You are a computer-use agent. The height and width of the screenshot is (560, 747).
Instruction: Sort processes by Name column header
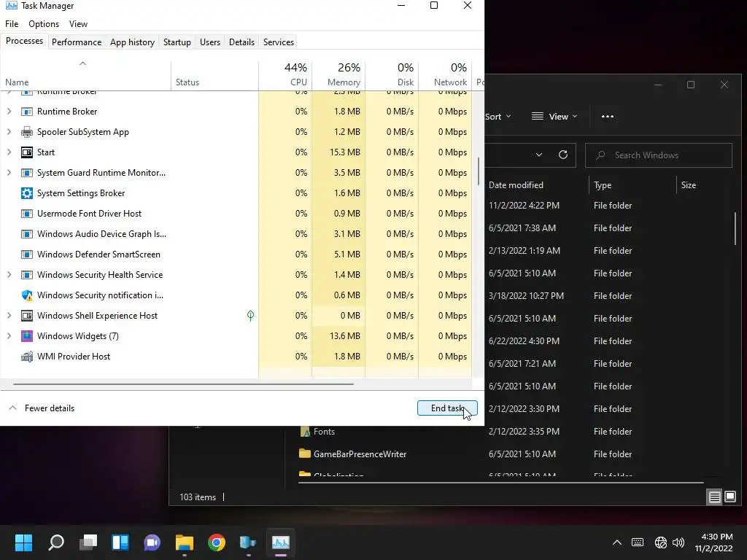86,75
